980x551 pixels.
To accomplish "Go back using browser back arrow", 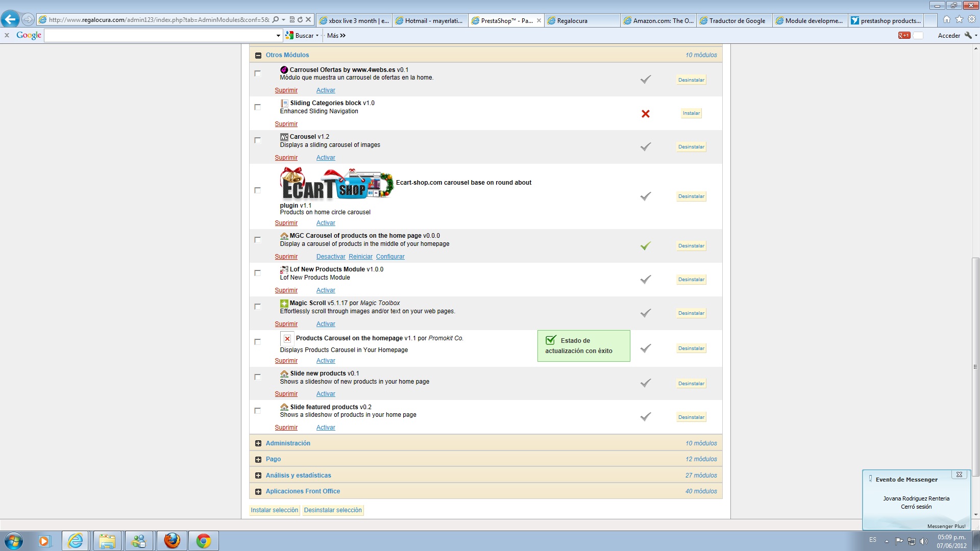I will coord(10,20).
